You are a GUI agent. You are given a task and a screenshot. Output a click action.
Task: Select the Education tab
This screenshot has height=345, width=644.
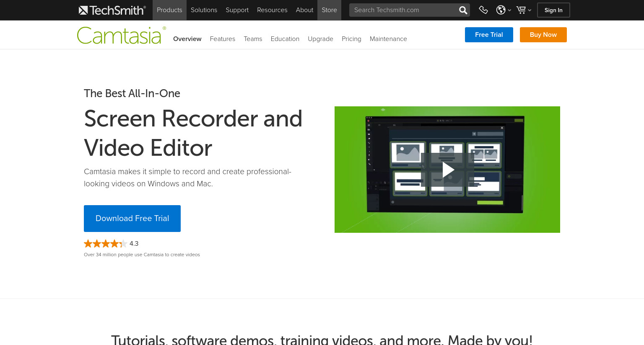click(285, 39)
